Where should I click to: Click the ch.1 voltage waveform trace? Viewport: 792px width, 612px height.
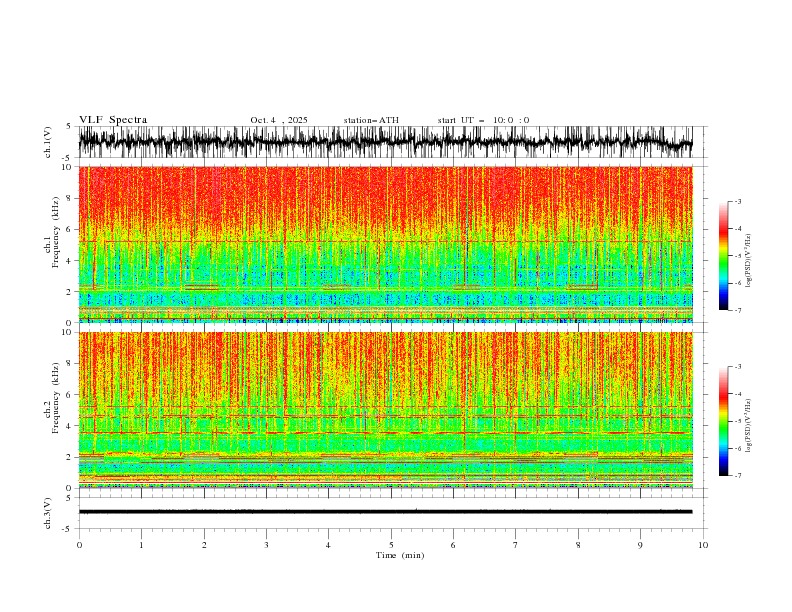click(385, 142)
